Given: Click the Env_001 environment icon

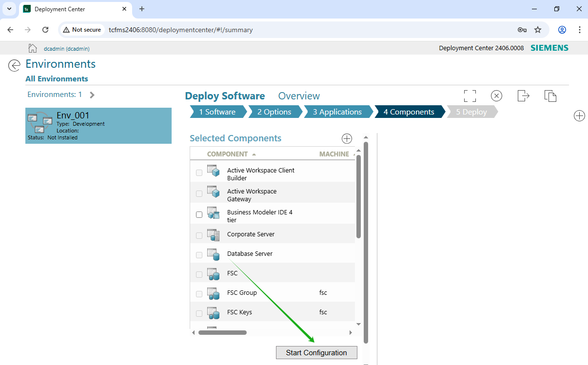Looking at the screenshot, I should [x=40, y=123].
